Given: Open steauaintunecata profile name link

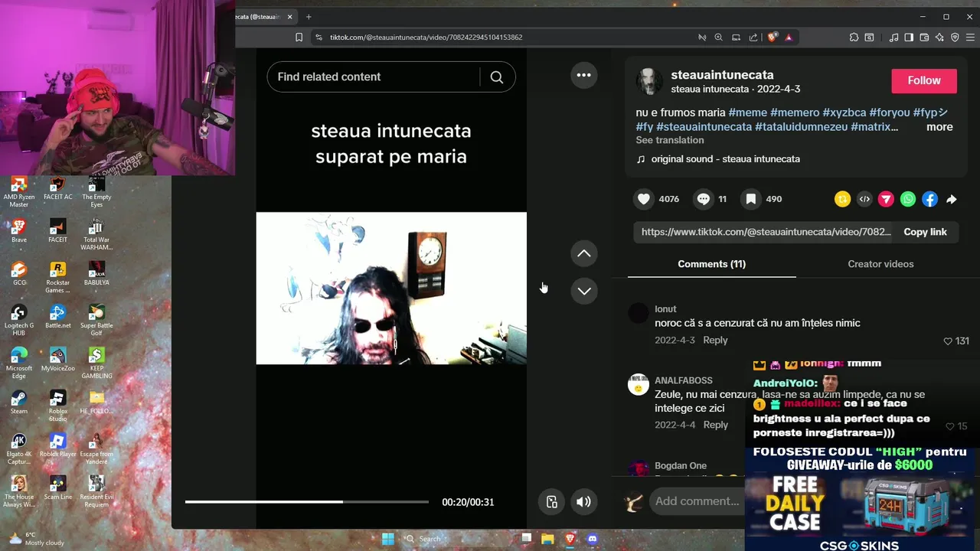Looking at the screenshot, I should (x=722, y=75).
